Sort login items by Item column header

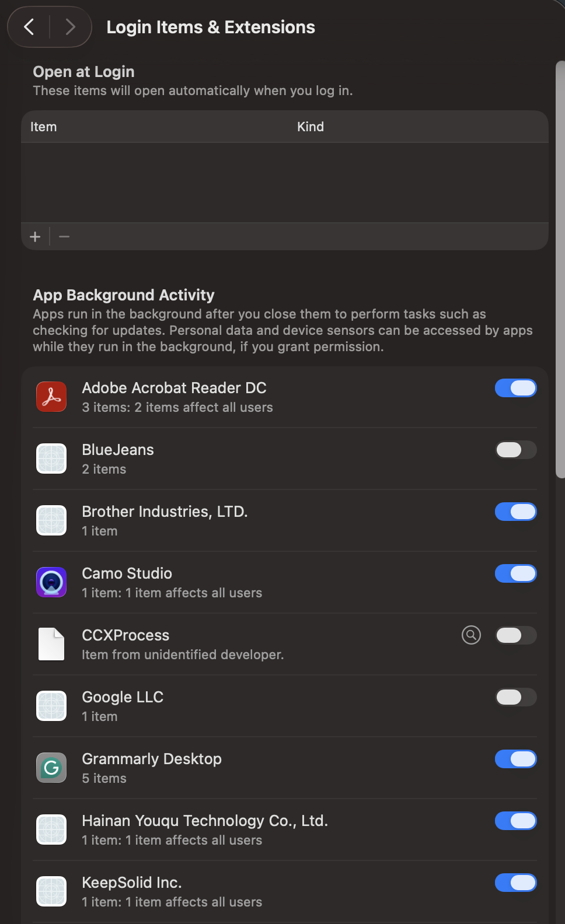(x=44, y=127)
